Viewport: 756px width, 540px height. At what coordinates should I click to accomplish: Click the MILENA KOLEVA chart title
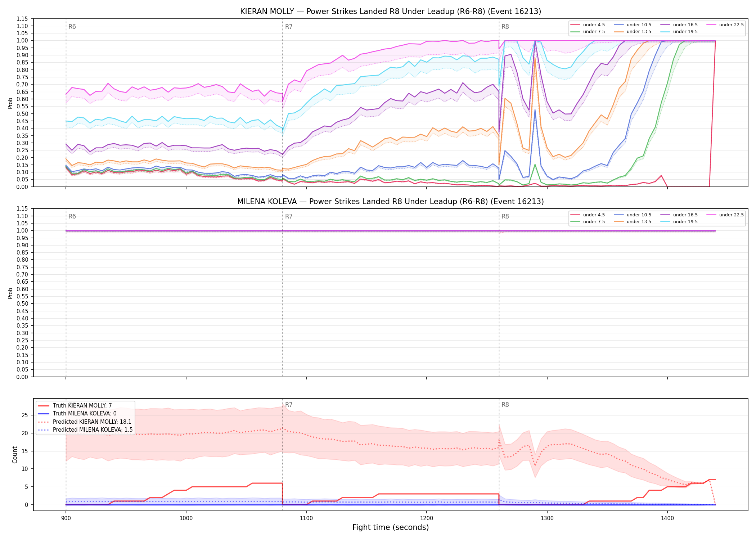click(x=391, y=202)
